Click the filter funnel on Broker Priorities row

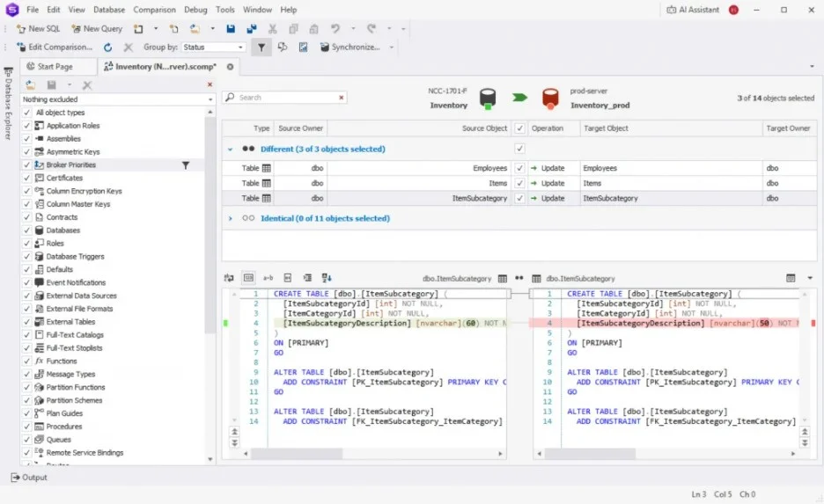(x=186, y=164)
